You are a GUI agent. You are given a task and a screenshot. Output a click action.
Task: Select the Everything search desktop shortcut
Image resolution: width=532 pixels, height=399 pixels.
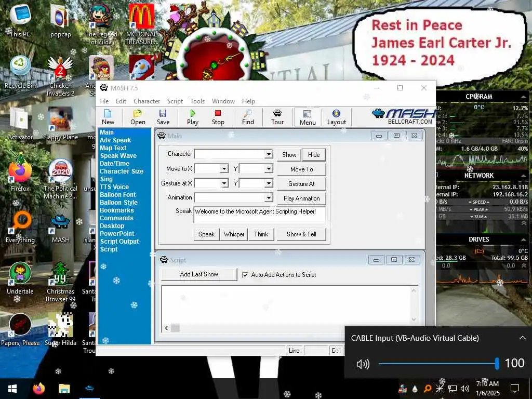point(20,227)
